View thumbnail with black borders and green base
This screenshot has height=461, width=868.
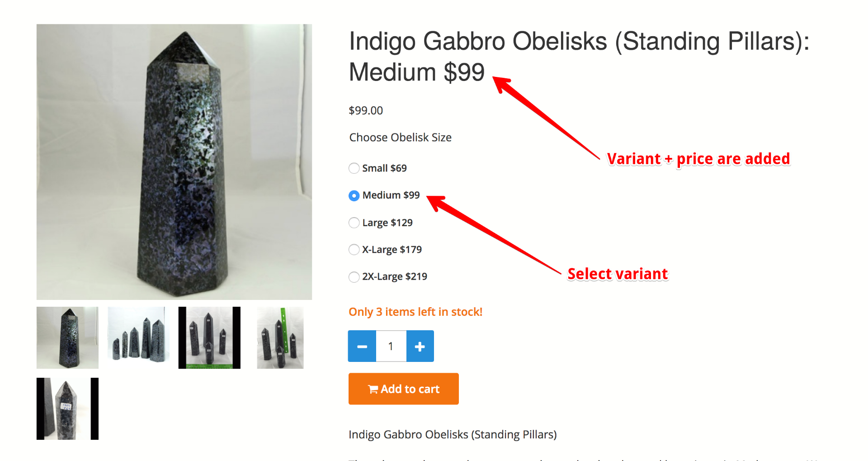[209, 337]
